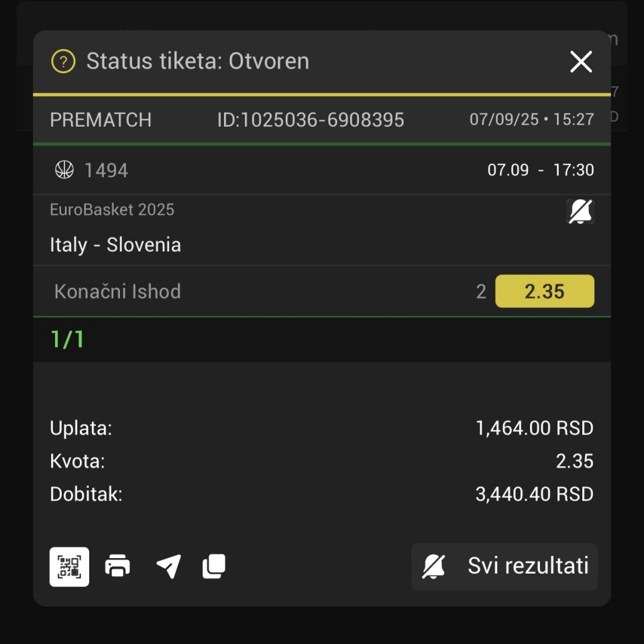Click the 1/1 ticket counter
Screen dimensions: 644x644
tap(67, 339)
